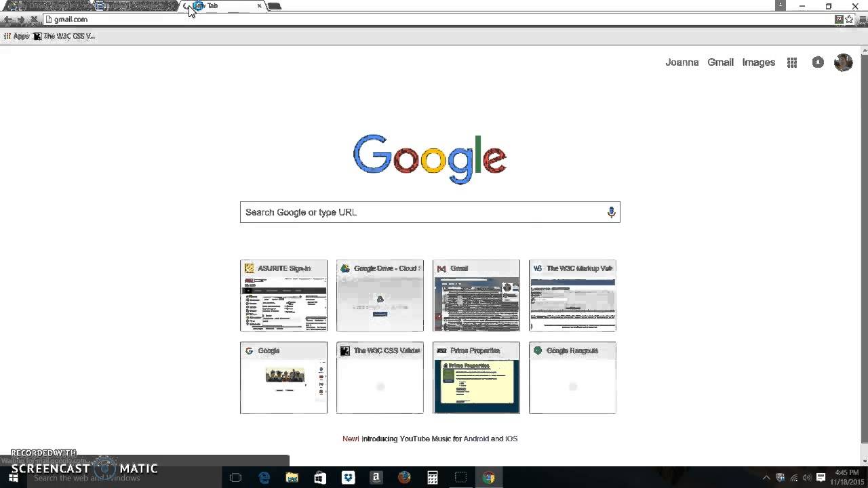Open Amazon app from taskbar
This screenshot has width=868, height=488.
[376, 478]
